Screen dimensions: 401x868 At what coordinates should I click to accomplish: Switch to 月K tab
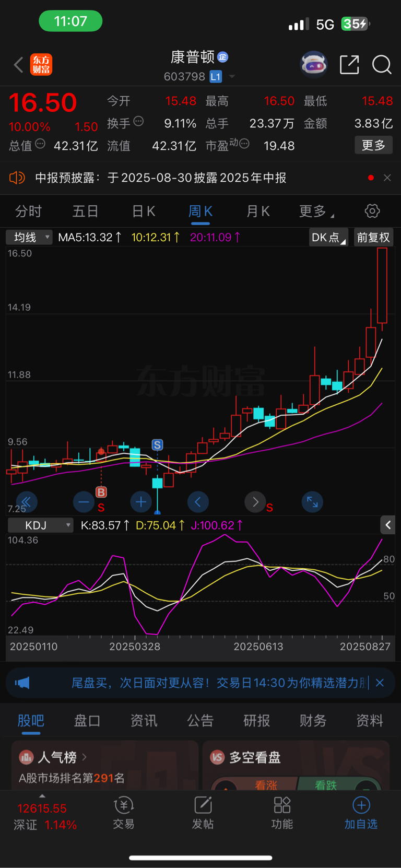click(x=258, y=211)
